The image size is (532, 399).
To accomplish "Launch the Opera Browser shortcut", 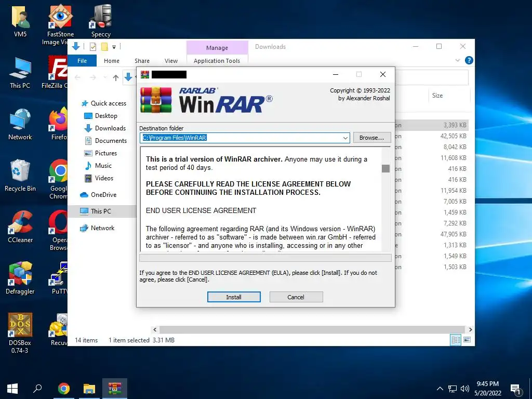I will click(58, 231).
